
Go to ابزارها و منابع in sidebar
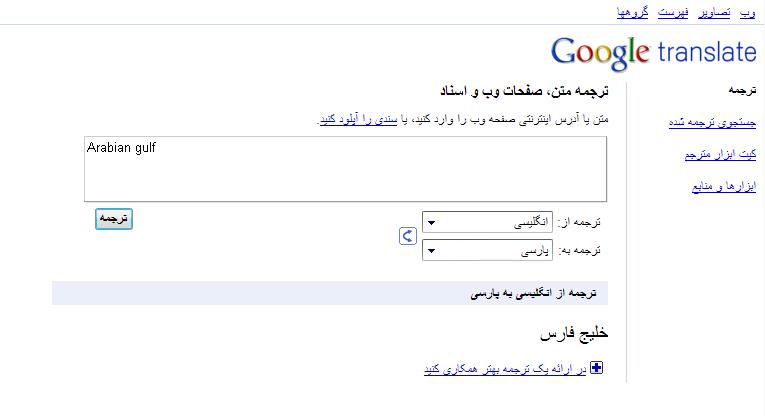[x=723, y=186]
